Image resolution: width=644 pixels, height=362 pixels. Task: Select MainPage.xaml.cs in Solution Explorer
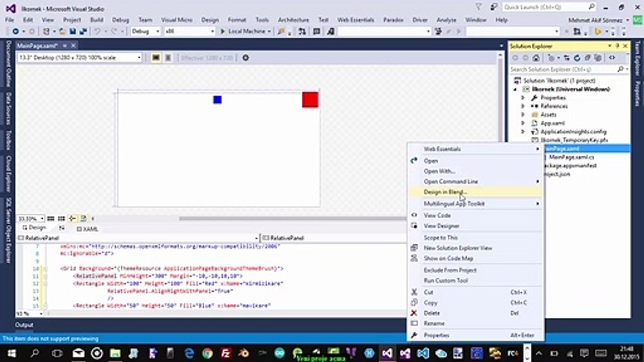571,157
